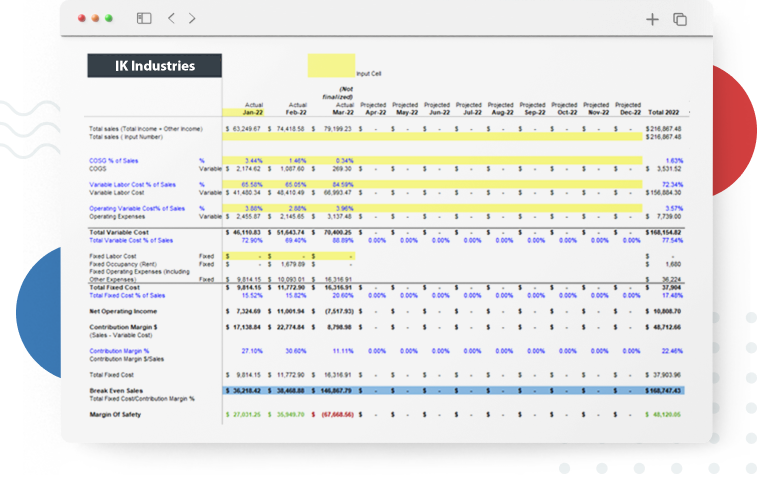Select the Jan-22 column header
The image size is (763, 480).
[251, 112]
